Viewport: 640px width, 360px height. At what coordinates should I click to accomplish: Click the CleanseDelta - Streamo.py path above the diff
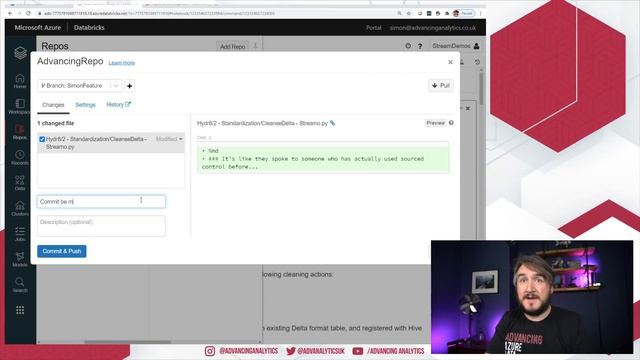(262, 123)
